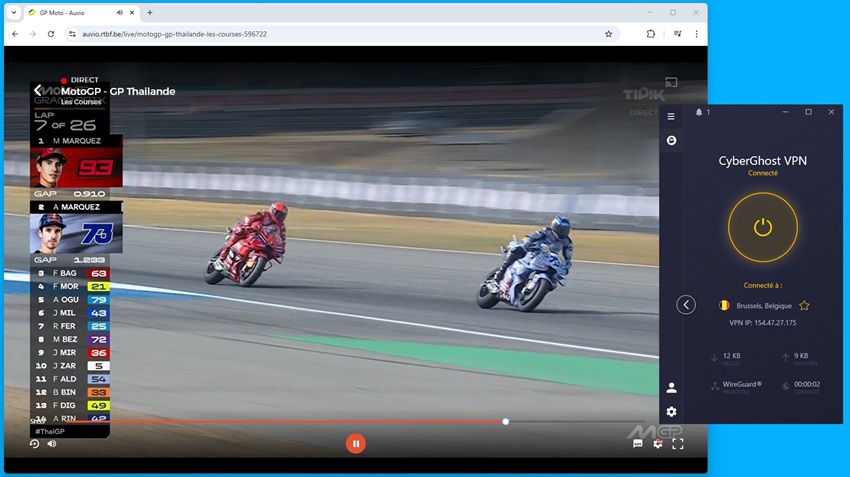Open the CyberGhost hamburger menu
Screen dimensions: 850x477
point(671,117)
